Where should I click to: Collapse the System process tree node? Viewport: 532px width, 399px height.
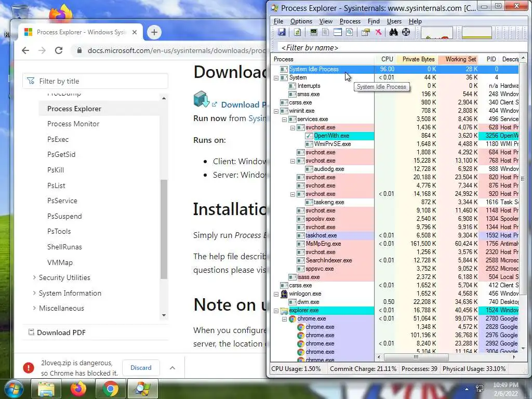click(276, 78)
